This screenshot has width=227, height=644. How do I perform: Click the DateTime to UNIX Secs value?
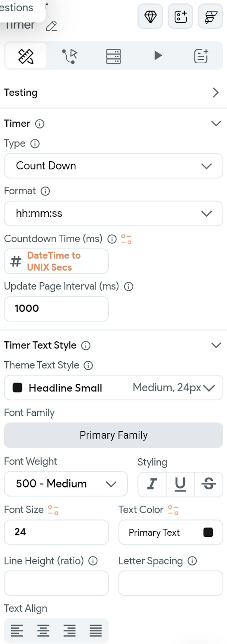coord(56,261)
